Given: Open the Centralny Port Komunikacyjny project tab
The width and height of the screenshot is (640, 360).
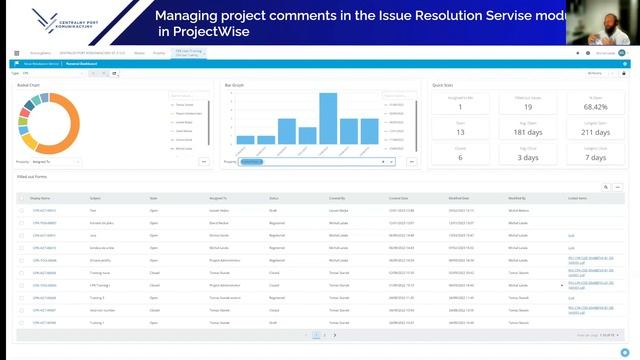Looking at the screenshot, I should pos(92,53).
